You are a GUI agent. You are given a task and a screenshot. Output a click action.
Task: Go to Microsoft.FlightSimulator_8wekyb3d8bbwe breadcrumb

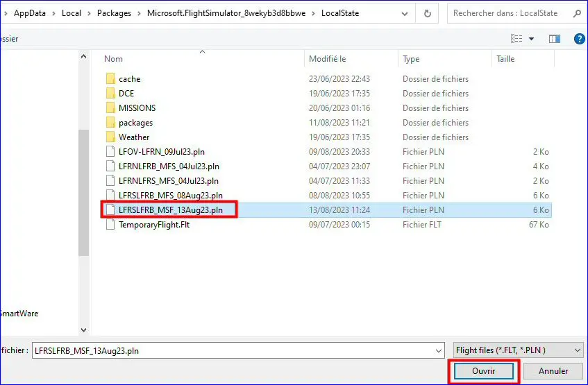226,13
